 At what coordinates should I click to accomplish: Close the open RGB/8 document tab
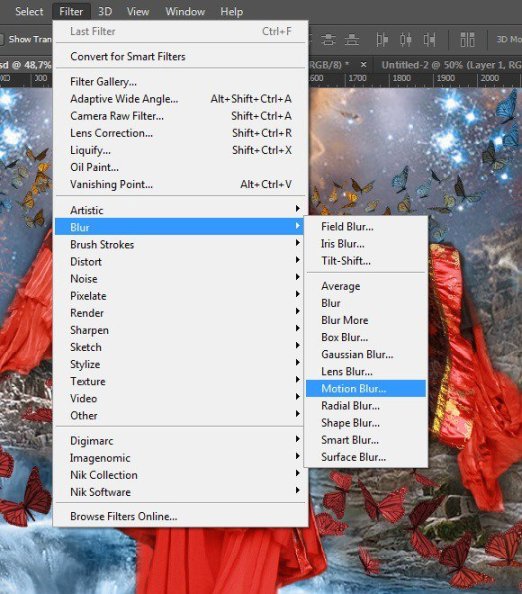pyautogui.click(x=363, y=65)
